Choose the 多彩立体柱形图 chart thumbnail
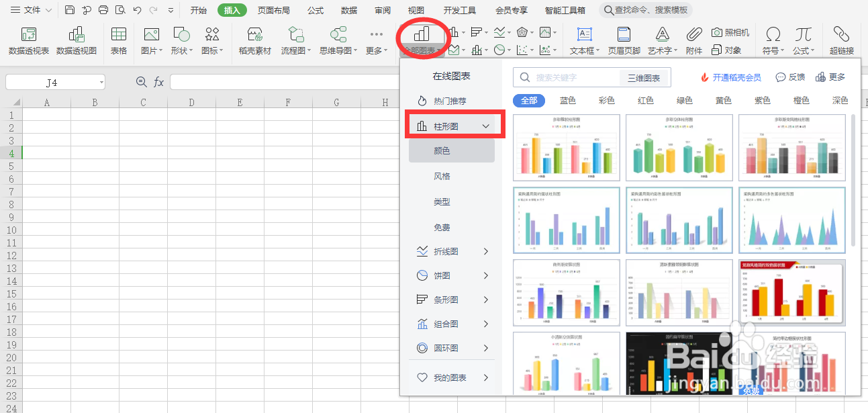 [679, 147]
